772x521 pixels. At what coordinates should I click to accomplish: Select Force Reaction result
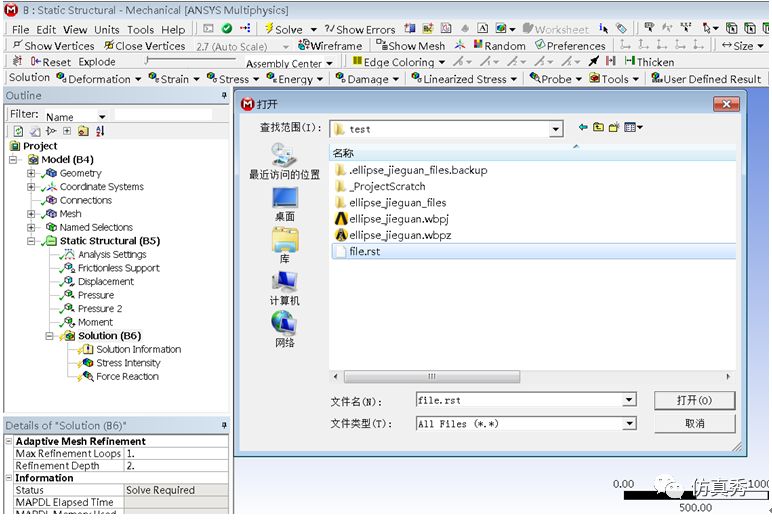pos(127,376)
